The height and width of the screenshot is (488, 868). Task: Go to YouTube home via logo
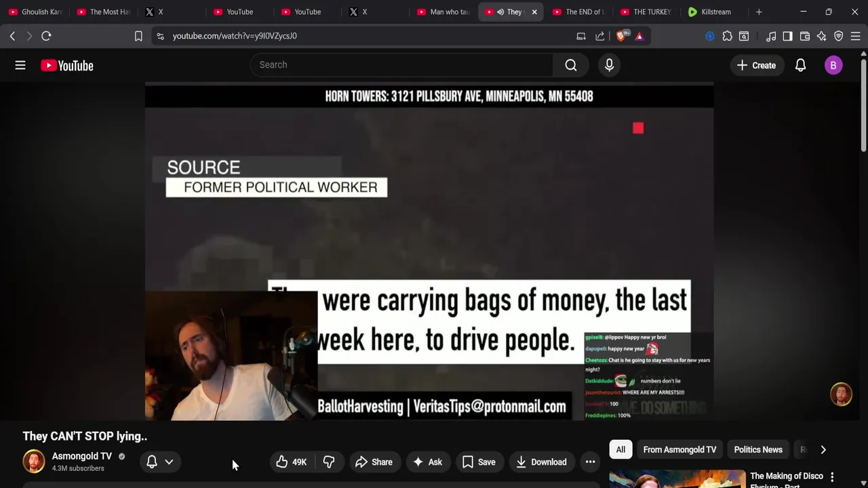(66, 65)
